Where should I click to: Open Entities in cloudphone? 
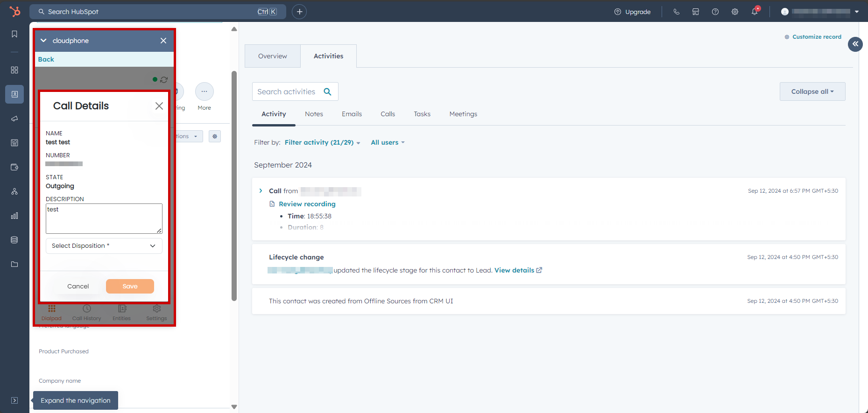121,313
